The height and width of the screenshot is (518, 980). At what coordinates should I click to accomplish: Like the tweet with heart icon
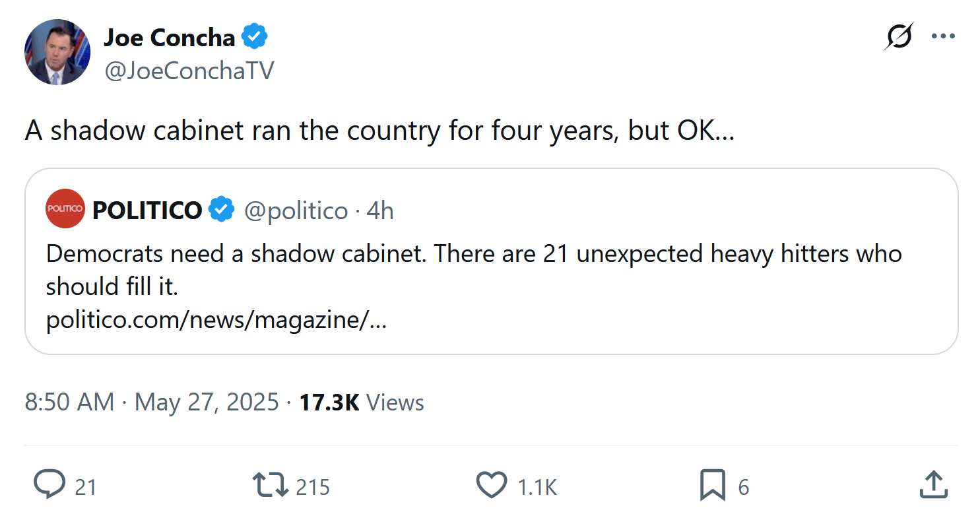click(491, 485)
